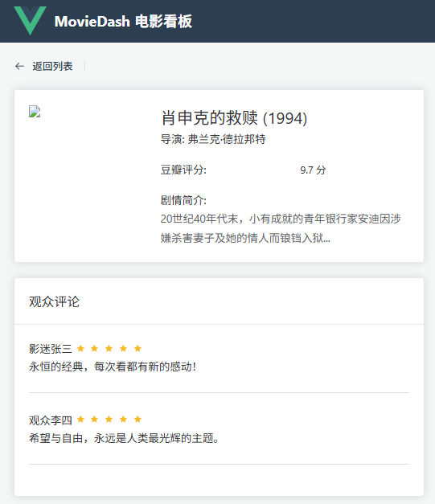Screen dimensions: 435x504
Task: Click fifth star of 影迷张三 rating
Action: click(x=138, y=348)
